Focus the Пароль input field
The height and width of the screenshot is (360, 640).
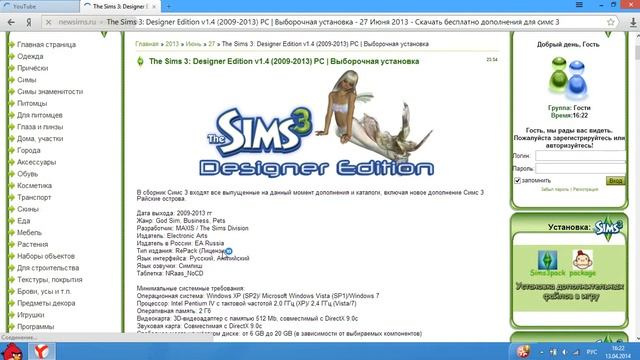(x=580, y=168)
